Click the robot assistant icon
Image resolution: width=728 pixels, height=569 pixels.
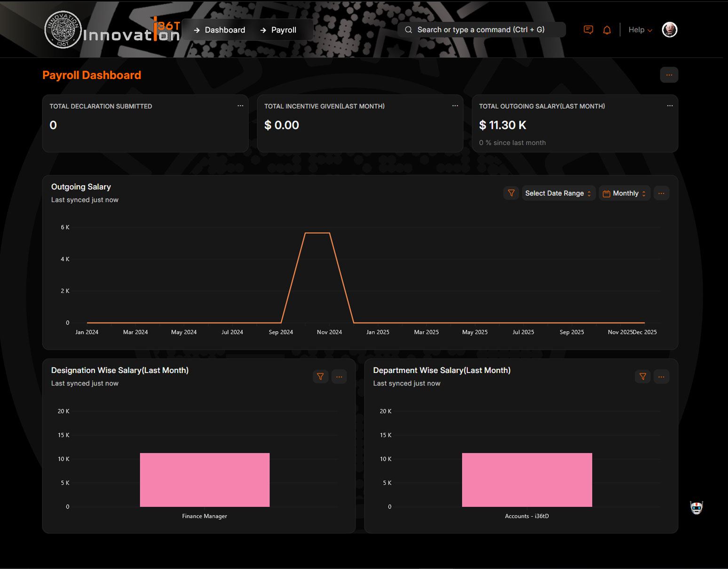[x=696, y=507]
